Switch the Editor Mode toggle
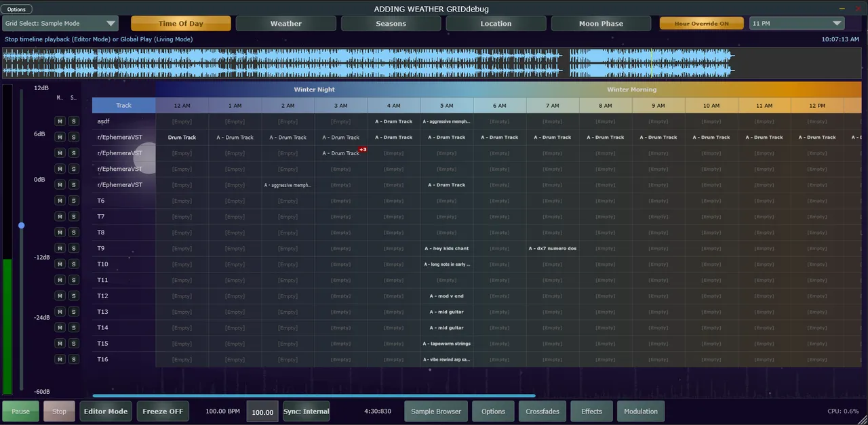Viewport: 868px width, 425px height. 106,411
